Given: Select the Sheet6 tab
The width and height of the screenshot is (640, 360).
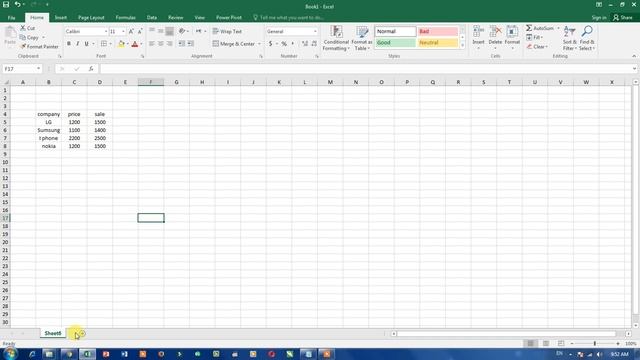Looking at the screenshot, I should click(x=53, y=333).
